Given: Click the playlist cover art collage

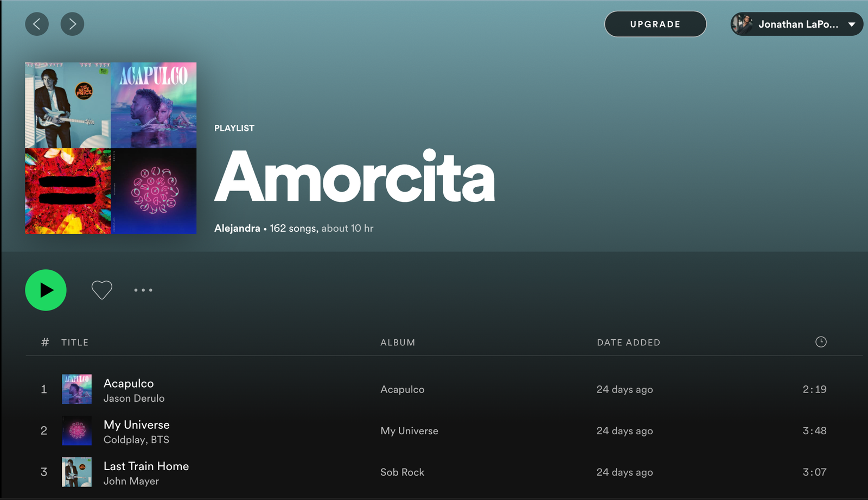Looking at the screenshot, I should [111, 148].
